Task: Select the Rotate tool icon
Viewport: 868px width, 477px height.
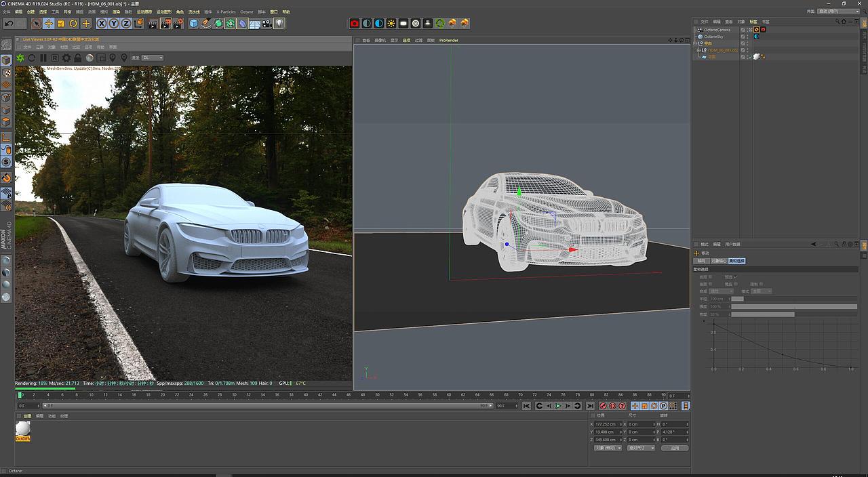Action: [73, 23]
